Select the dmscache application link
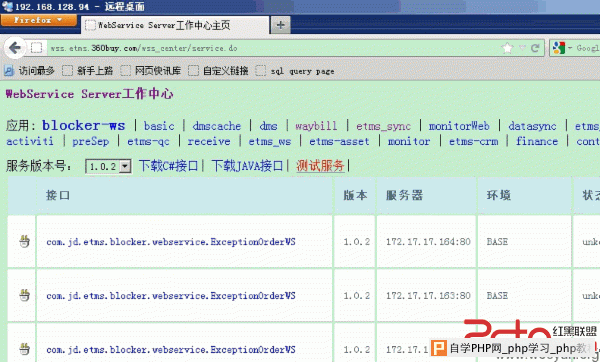 coord(217,126)
